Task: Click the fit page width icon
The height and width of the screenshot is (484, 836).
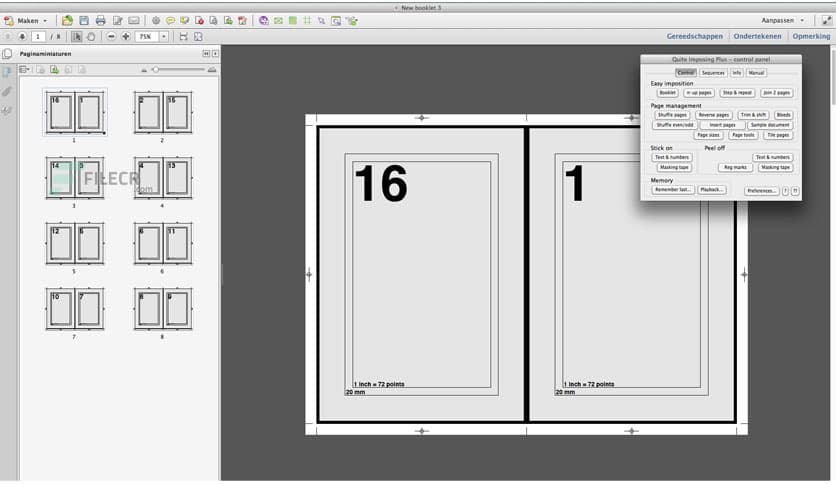Action: tap(183, 37)
